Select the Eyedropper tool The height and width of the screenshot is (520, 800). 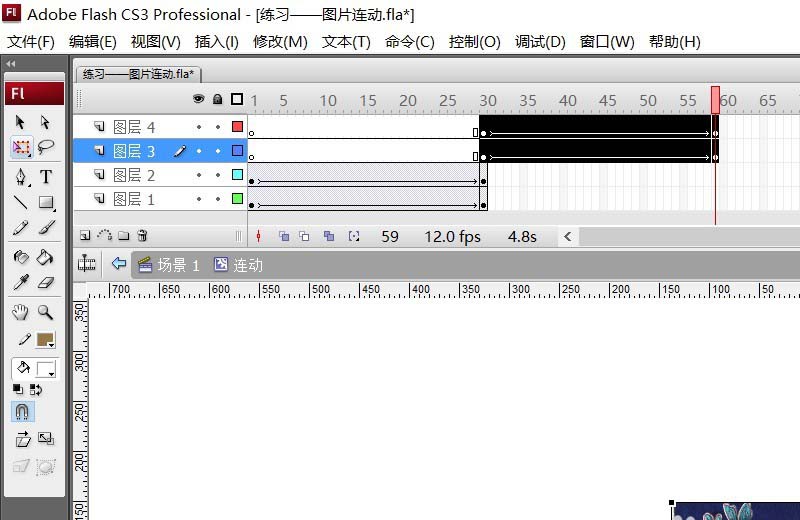tap(20, 282)
